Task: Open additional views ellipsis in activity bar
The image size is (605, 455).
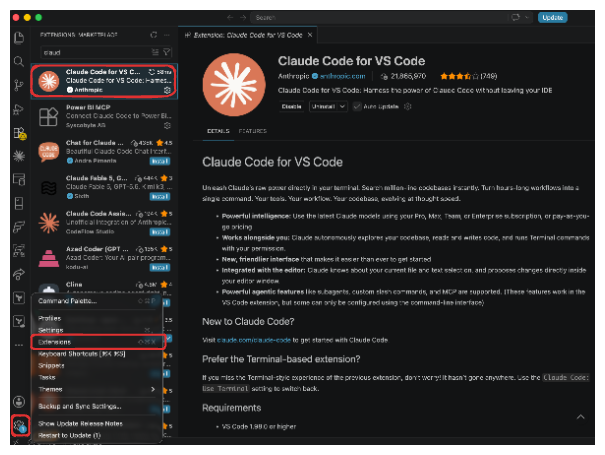Action: click(19, 345)
